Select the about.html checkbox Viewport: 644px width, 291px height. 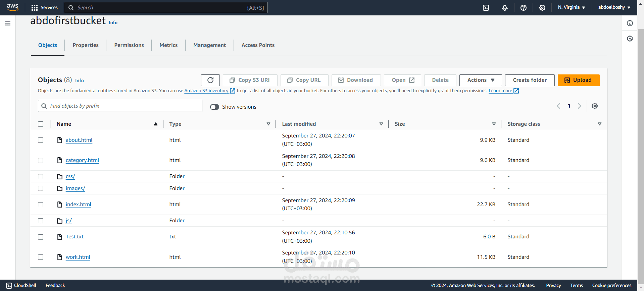point(41,140)
